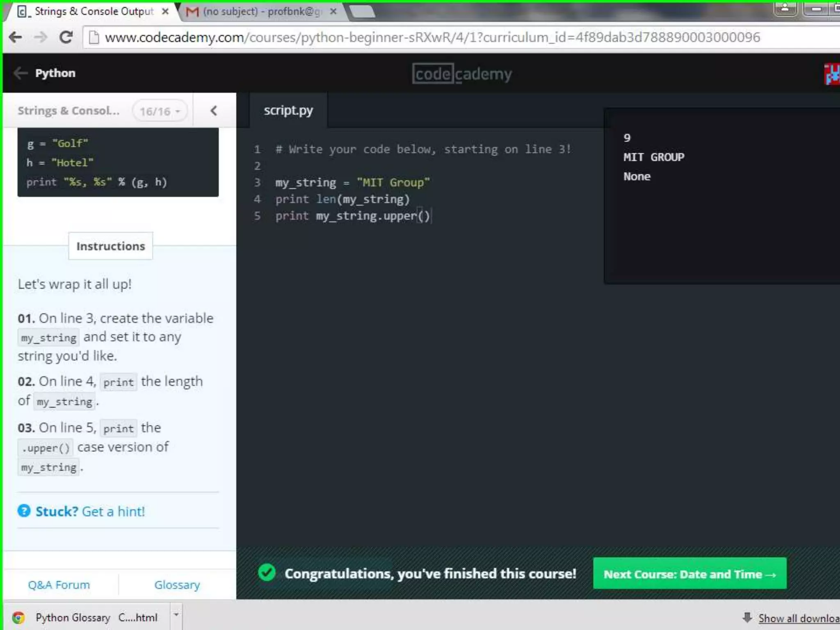Click the browser back arrow
Viewport: 840px width, 630px height.
pos(16,38)
